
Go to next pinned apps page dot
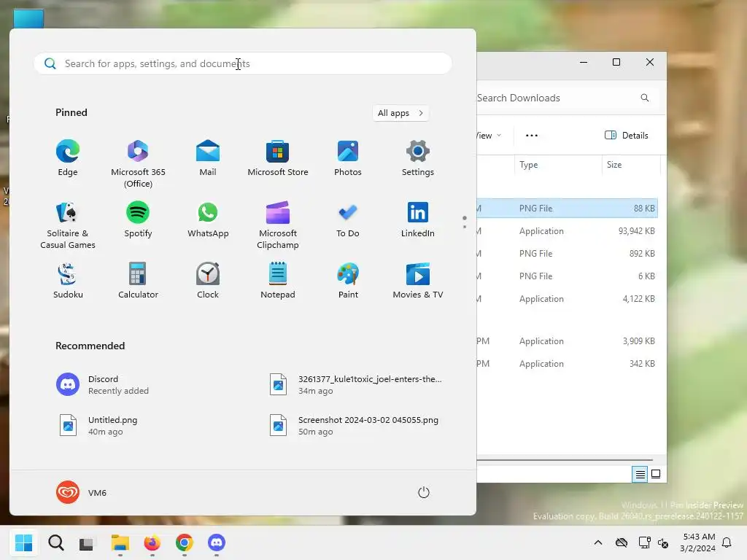pos(465,227)
